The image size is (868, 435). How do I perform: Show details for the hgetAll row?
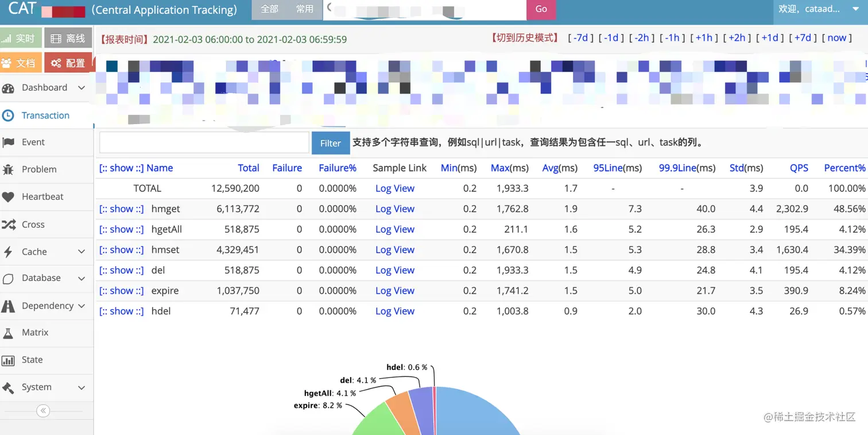pyautogui.click(x=121, y=229)
